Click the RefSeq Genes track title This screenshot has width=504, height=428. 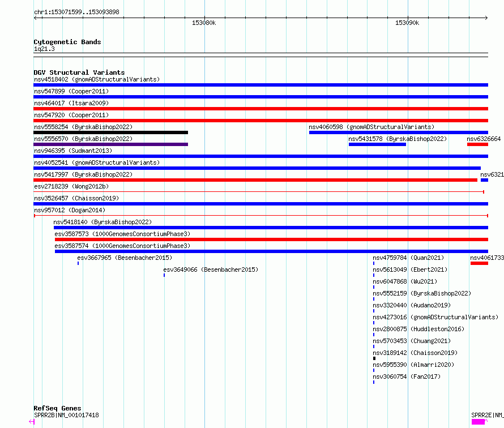click(57, 408)
